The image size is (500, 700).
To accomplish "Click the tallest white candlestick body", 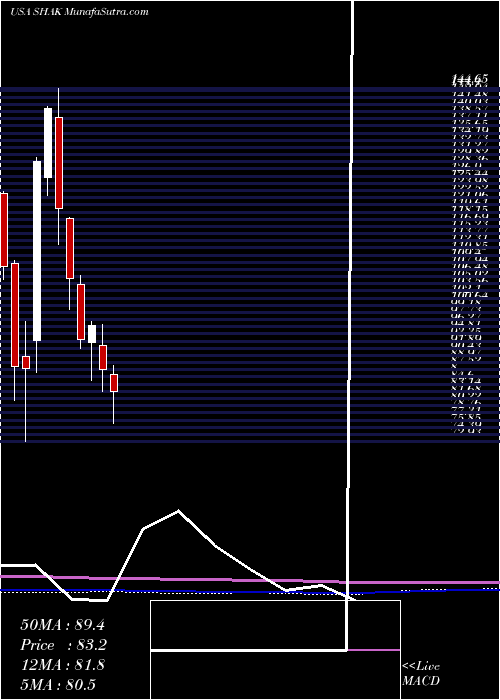I will 37,251.
